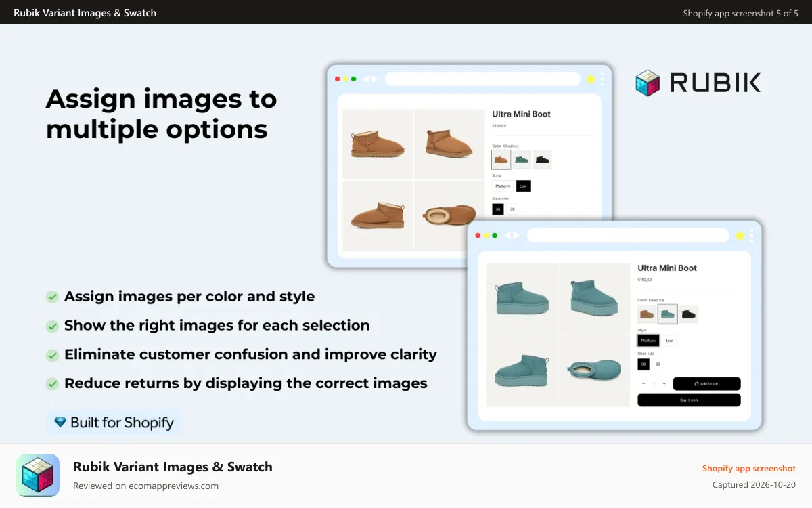Click the quantity value 1 in the Deep Ice window
This screenshot has height=508, width=812.
654,384
